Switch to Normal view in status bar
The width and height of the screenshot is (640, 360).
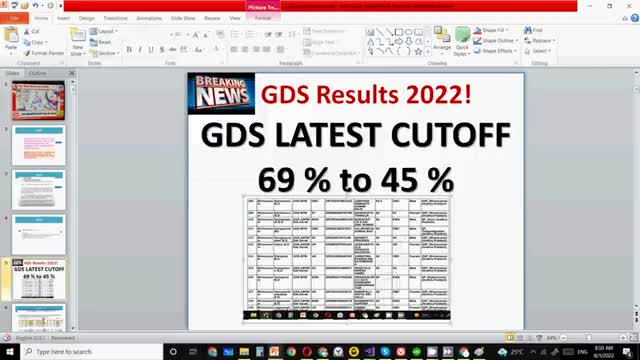coord(510,338)
